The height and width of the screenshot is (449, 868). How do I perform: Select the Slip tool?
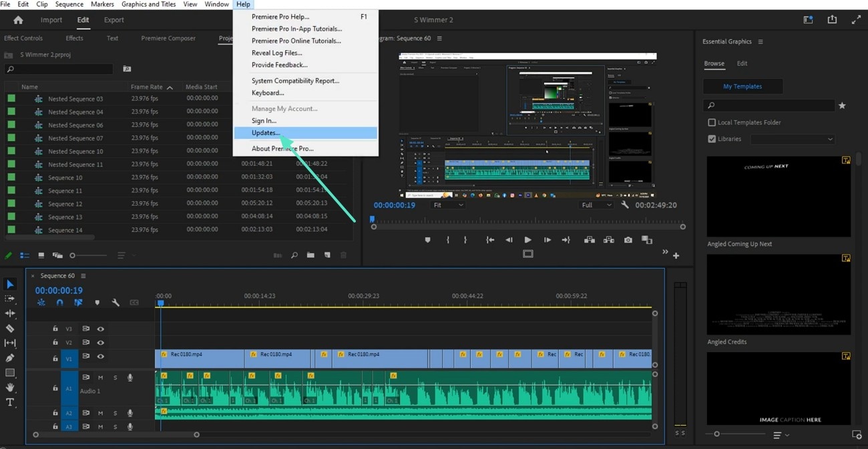pos(10,343)
